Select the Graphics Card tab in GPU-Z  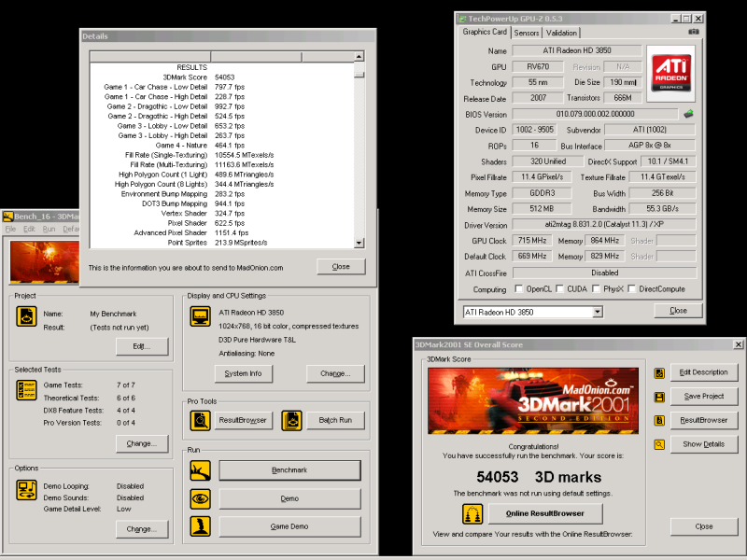pyautogui.click(x=485, y=32)
